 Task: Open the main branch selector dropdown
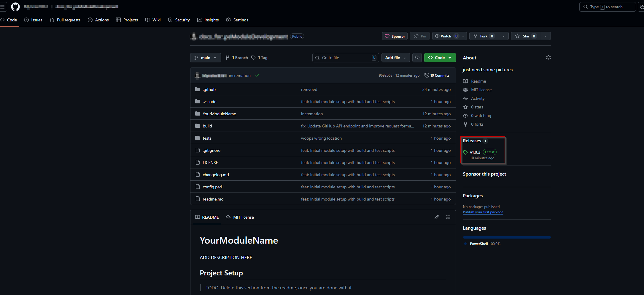coord(206,58)
